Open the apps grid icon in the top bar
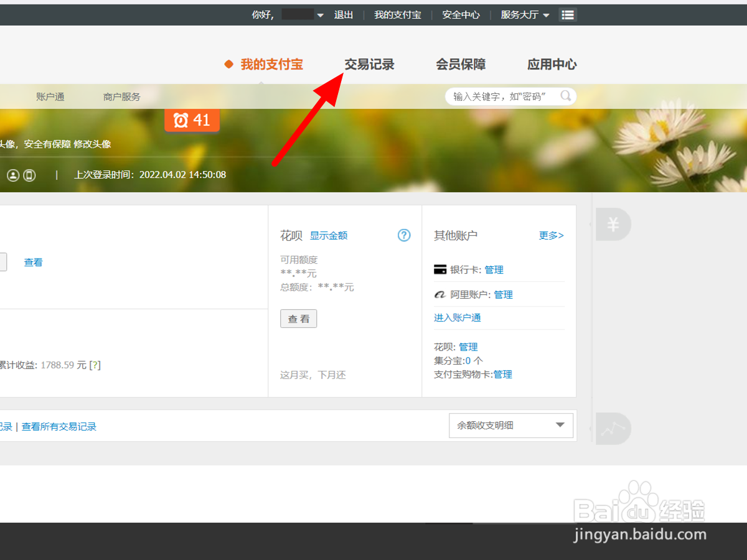 (567, 14)
